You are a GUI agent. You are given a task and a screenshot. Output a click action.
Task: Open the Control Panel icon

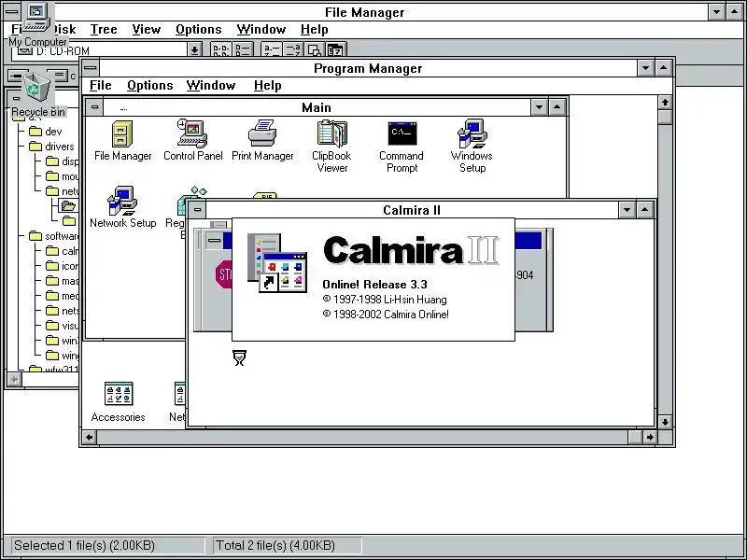pyautogui.click(x=192, y=141)
